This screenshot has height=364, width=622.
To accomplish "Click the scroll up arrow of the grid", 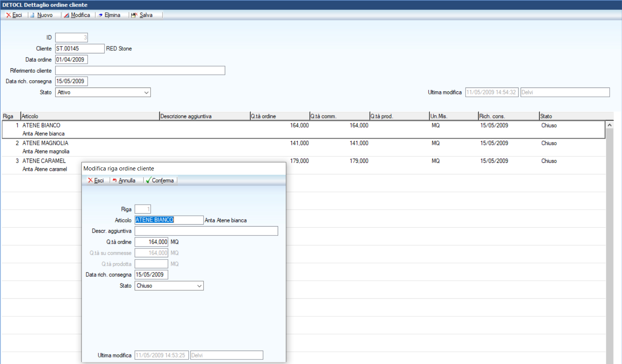I will [609, 125].
